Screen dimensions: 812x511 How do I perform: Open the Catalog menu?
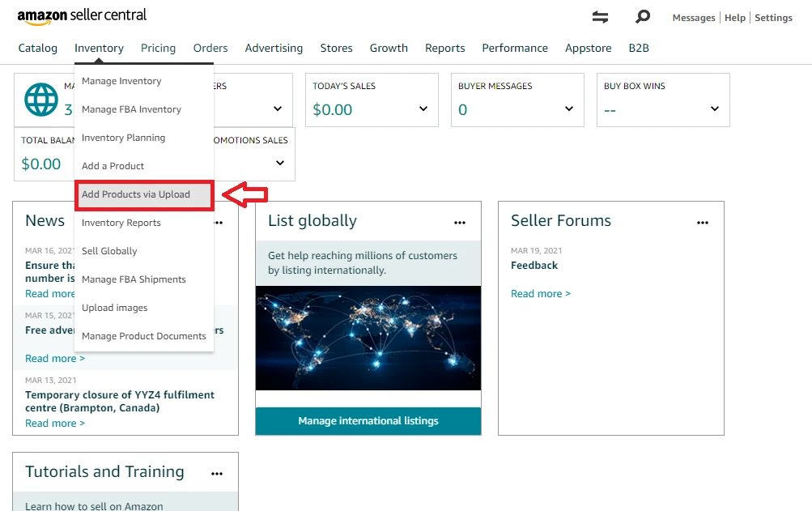[38, 49]
